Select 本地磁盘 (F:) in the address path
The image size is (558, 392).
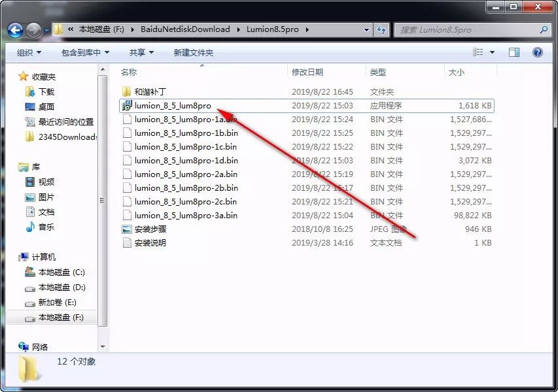point(101,29)
